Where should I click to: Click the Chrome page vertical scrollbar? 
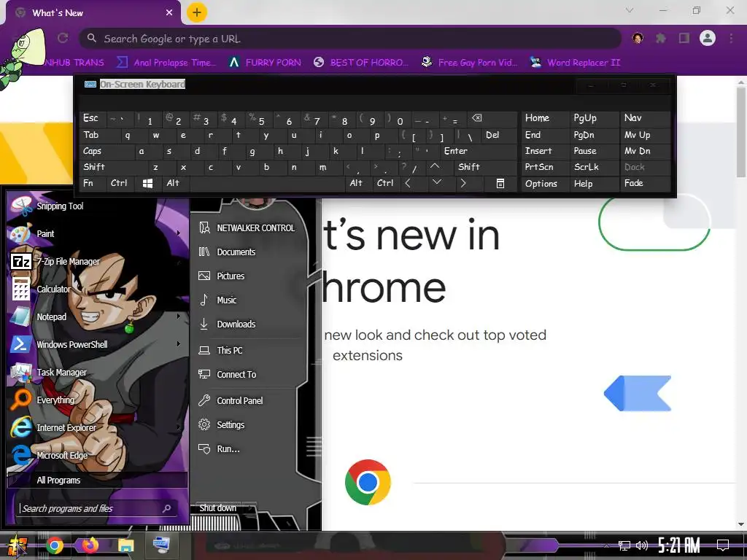(741, 131)
